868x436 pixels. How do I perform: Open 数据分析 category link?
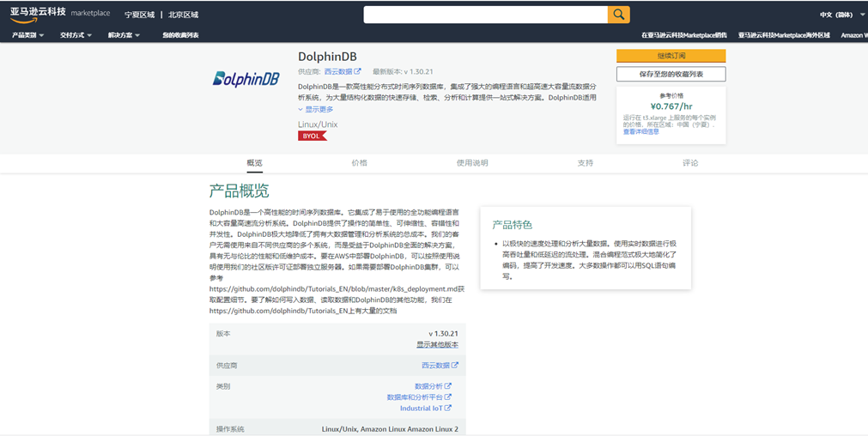(x=429, y=386)
